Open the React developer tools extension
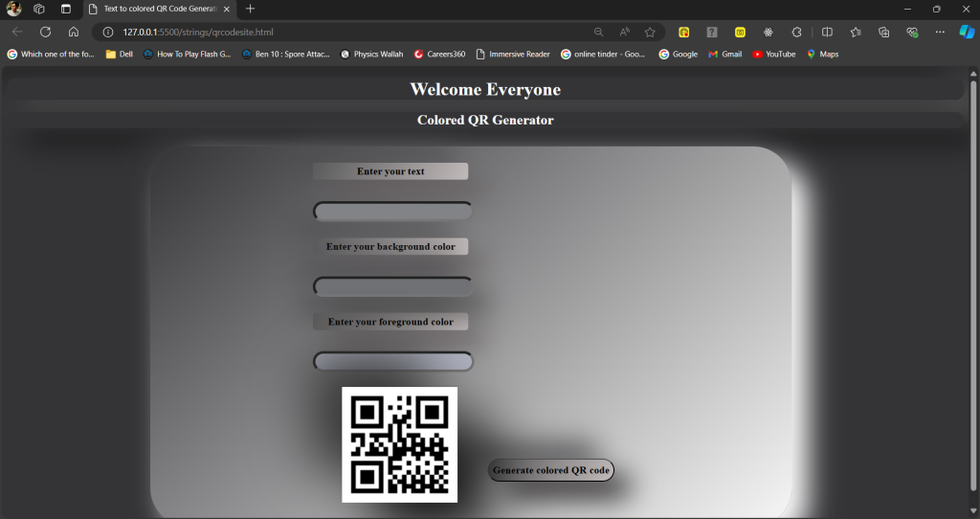This screenshot has width=980, height=519. 768,32
